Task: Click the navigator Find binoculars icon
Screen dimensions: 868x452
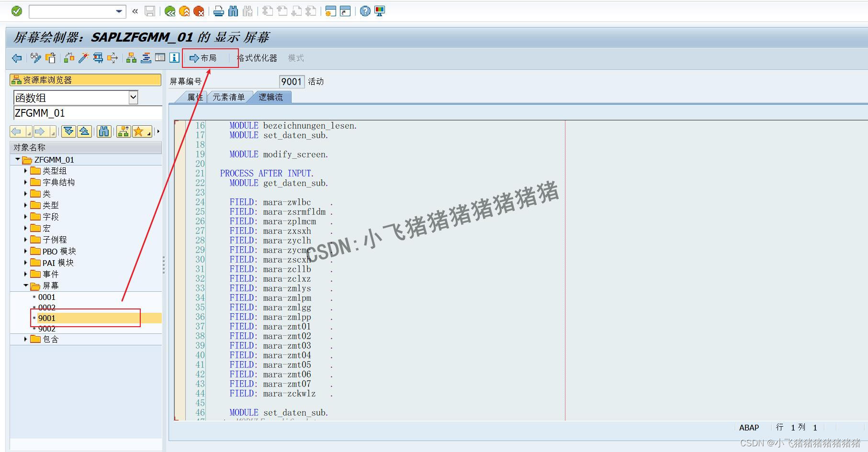Action: point(104,132)
